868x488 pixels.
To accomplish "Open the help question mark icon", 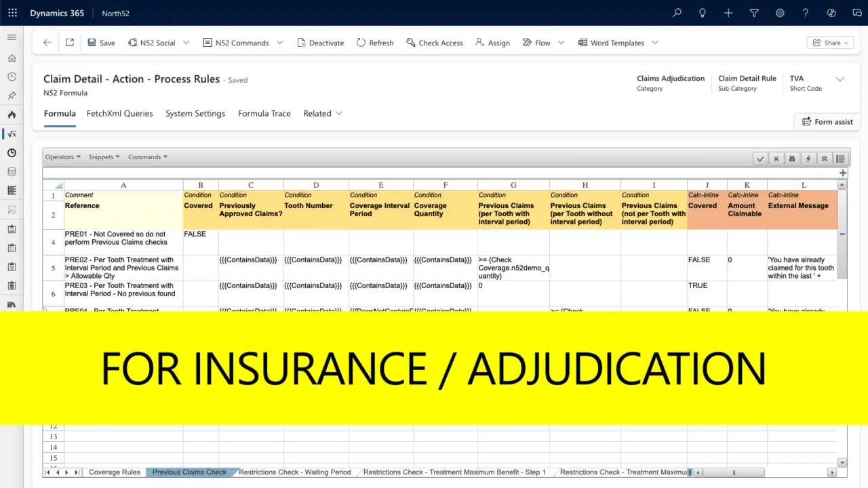I will click(x=806, y=13).
